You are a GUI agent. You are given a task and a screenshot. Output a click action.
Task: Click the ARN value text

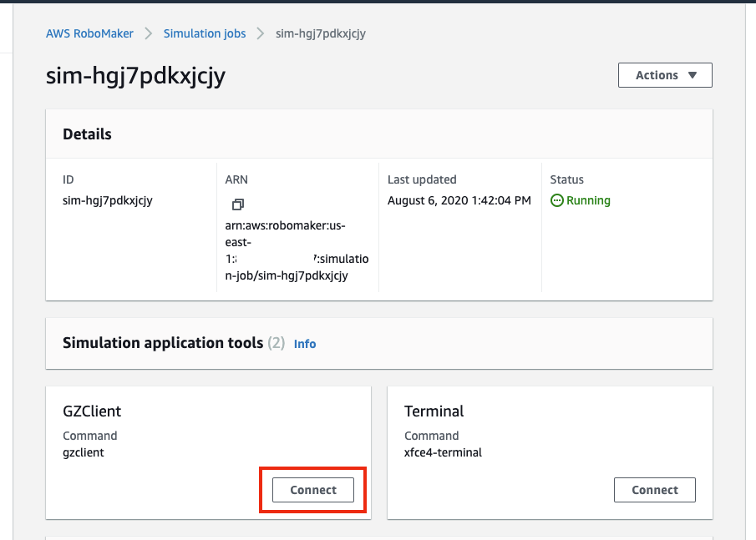click(x=297, y=250)
